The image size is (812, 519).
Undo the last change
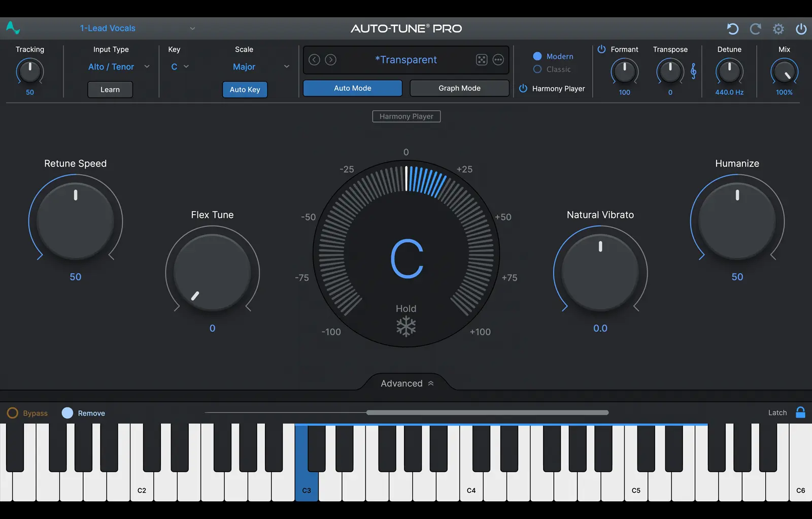pyautogui.click(x=732, y=29)
